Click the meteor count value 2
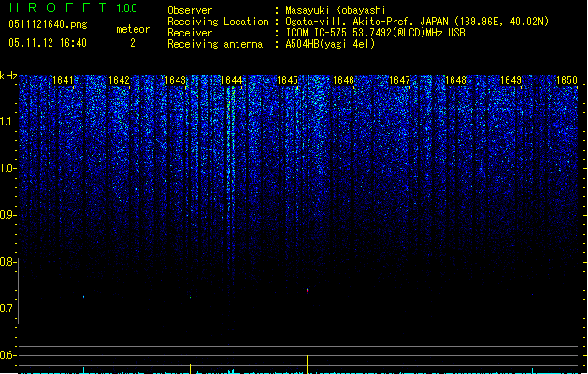The image size is (588, 374). (133, 43)
